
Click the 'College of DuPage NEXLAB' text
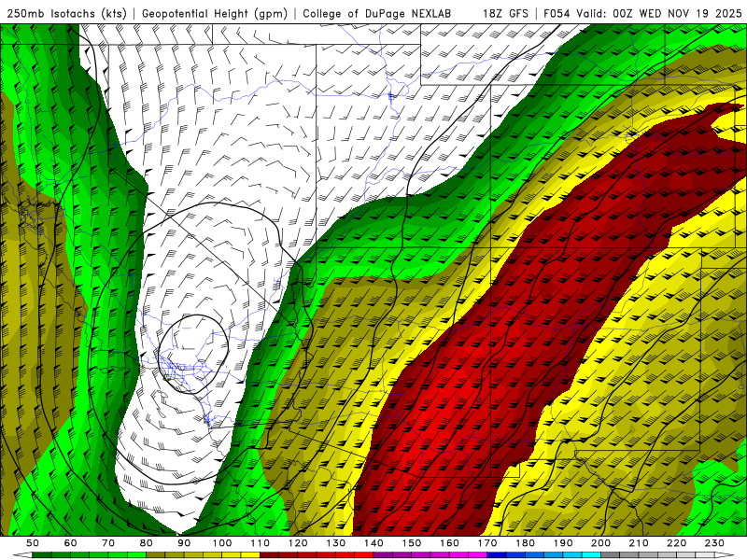pos(377,13)
